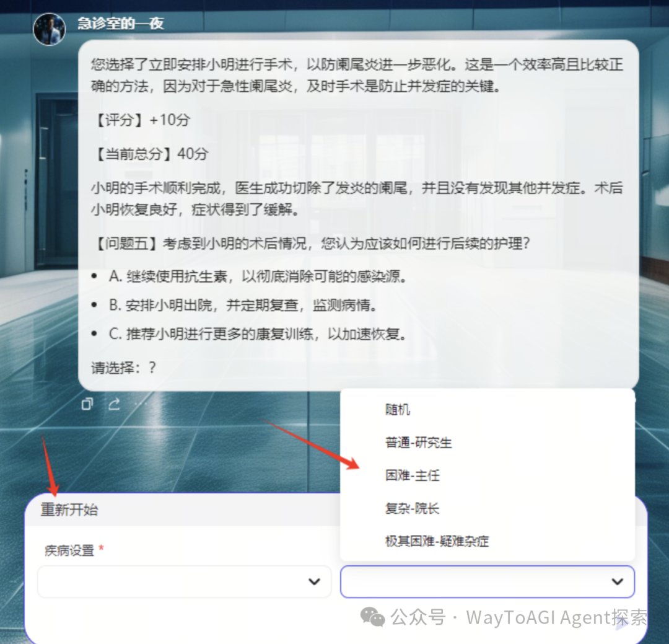669x644 pixels.
Task: Click answer option B 安排小明出院
Action: pos(243,305)
